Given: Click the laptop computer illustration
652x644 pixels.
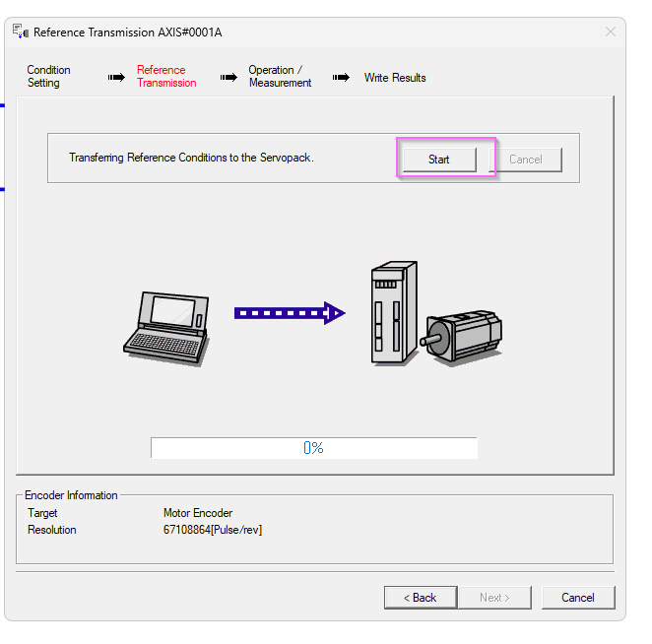Looking at the screenshot, I should [x=166, y=329].
